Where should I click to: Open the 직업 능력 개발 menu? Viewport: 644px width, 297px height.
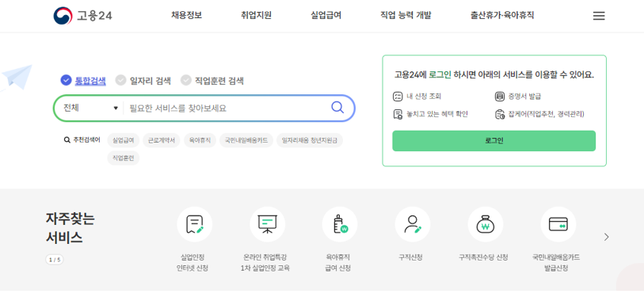(406, 16)
